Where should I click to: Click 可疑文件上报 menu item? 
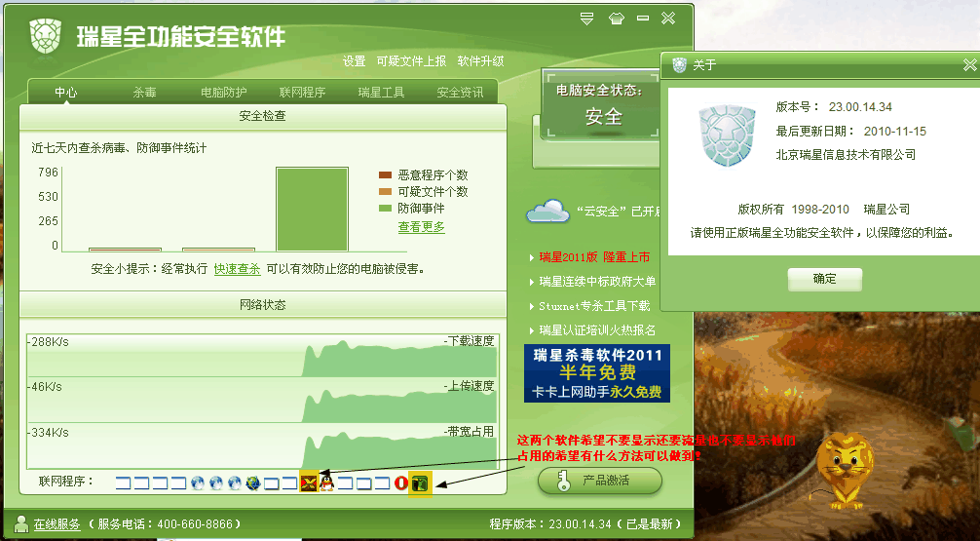tap(411, 61)
